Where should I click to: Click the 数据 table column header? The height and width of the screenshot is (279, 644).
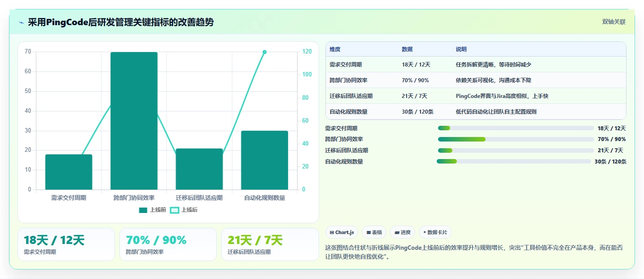tap(407, 49)
